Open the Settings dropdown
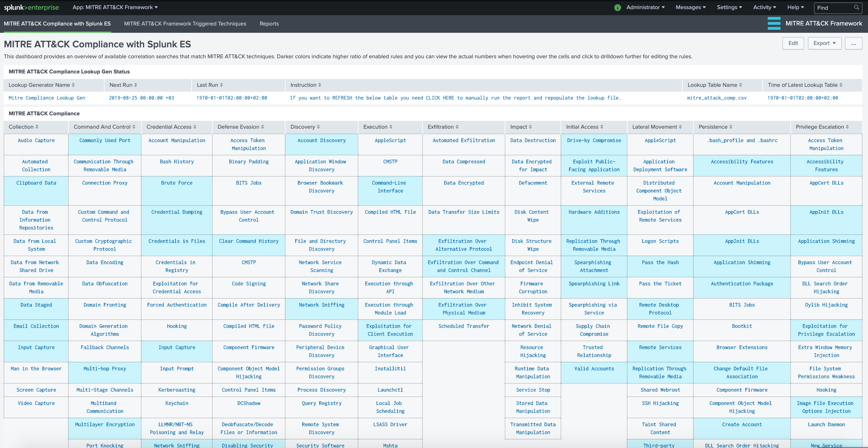 pyautogui.click(x=729, y=7)
